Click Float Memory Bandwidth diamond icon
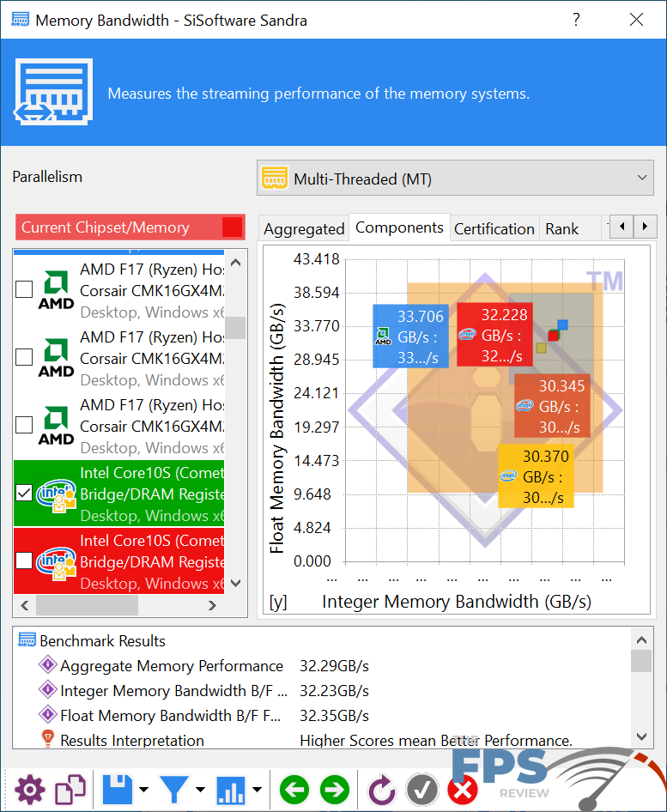Screen dimensions: 667x812 tap(48, 714)
